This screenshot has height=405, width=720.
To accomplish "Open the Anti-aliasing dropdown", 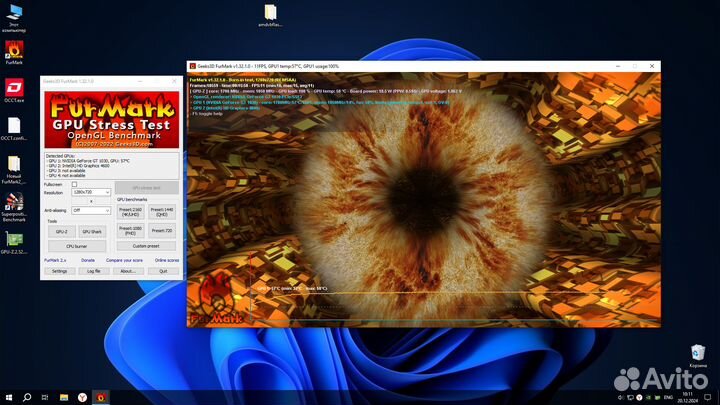I will click(91, 210).
